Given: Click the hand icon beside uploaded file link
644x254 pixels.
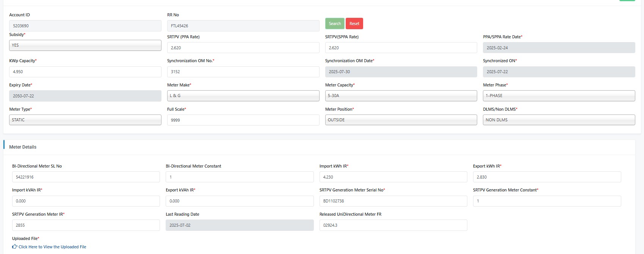Looking at the screenshot, I should pos(15,247).
